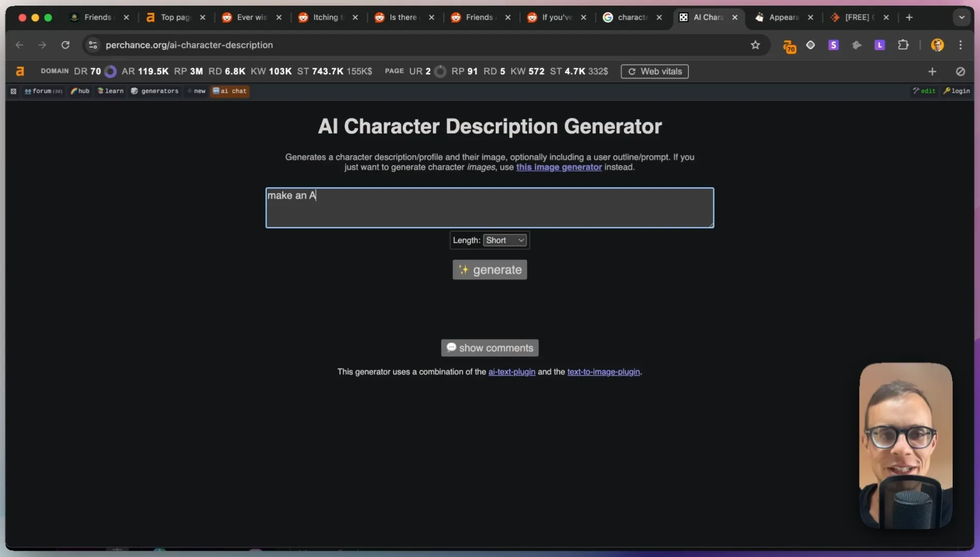Viewport: 980px width, 557px height.
Task: Switch to the 'Appeara' tab
Action: click(x=784, y=18)
